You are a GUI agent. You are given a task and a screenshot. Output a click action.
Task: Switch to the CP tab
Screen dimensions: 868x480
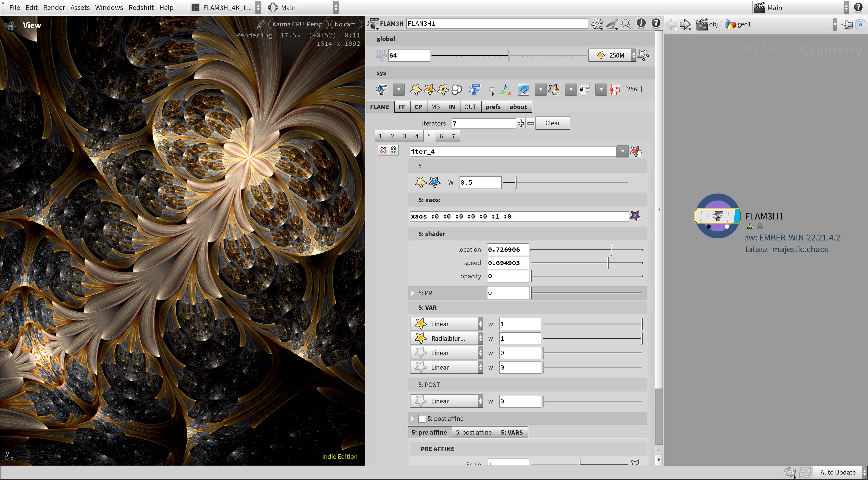click(x=418, y=107)
